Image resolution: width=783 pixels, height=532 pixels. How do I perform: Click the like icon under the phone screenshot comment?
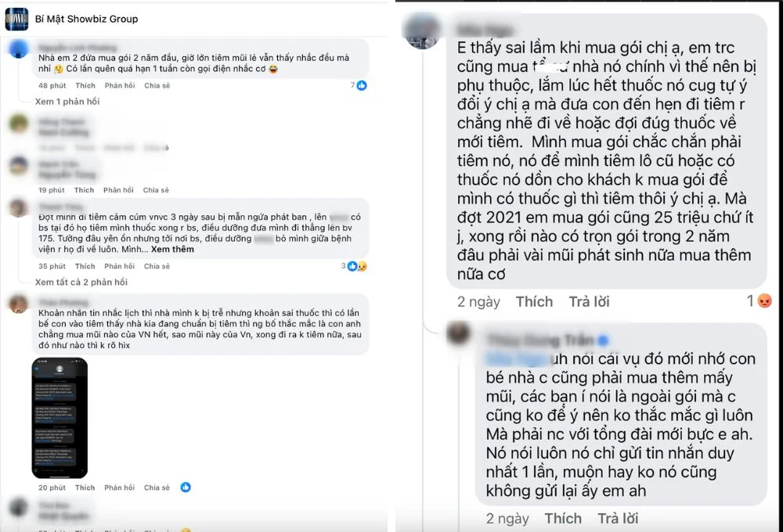coord(186,487)
